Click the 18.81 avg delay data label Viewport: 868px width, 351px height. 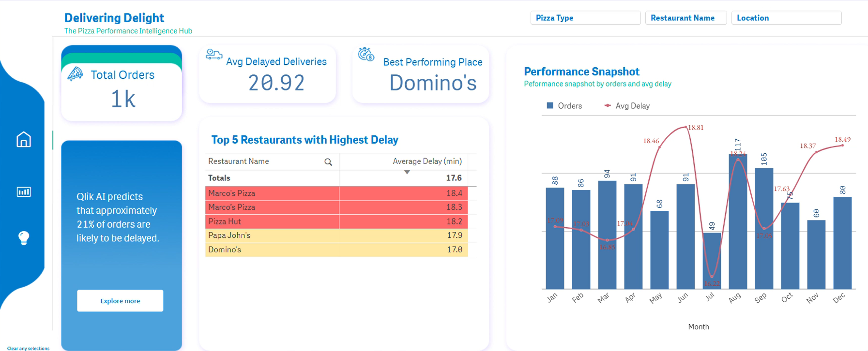click(696, 128)
